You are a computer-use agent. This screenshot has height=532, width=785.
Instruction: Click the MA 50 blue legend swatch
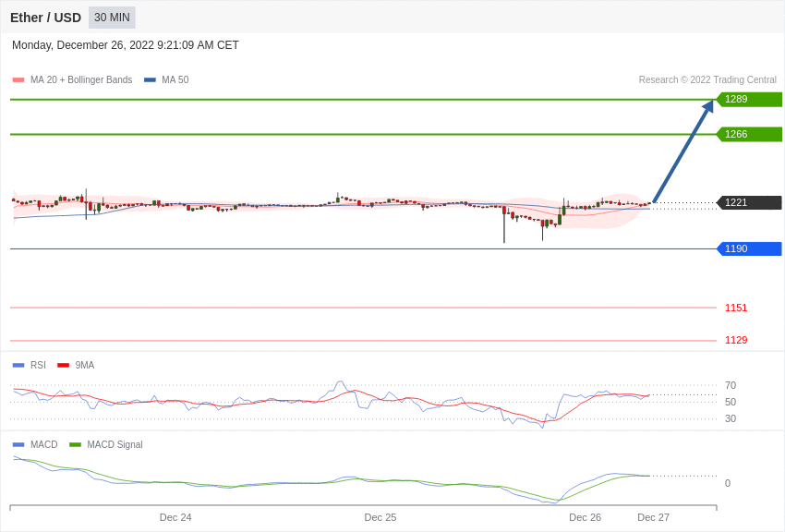[x=150, y=79]
